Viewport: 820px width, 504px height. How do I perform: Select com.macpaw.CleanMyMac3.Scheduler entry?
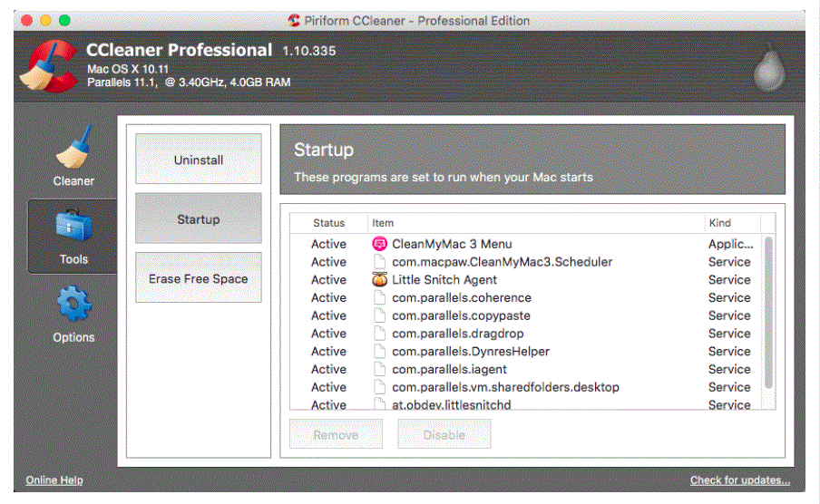526,261
